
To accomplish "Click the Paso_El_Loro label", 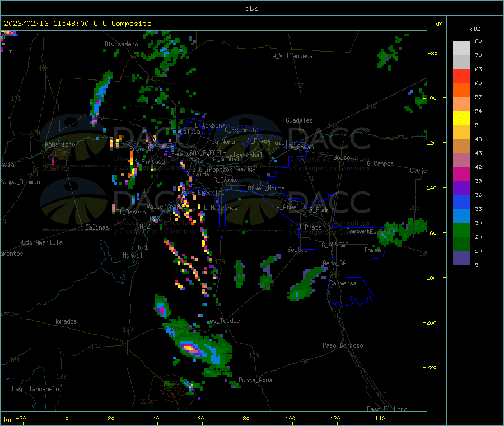I will coord(387,409).
